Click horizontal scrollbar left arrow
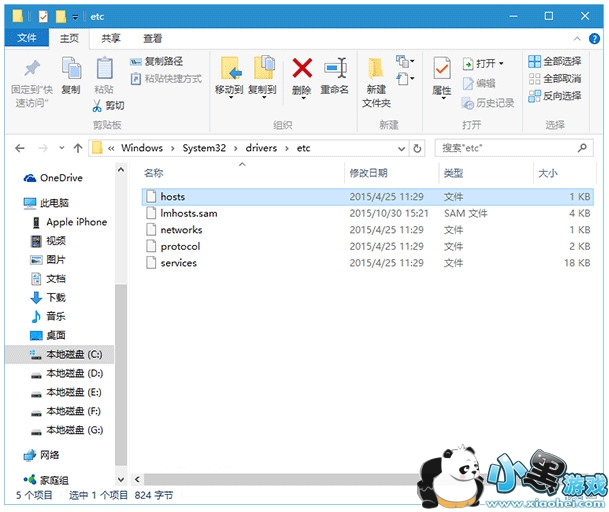The height and width of the screenshot is (512, 609). click(x=137, y=479)
